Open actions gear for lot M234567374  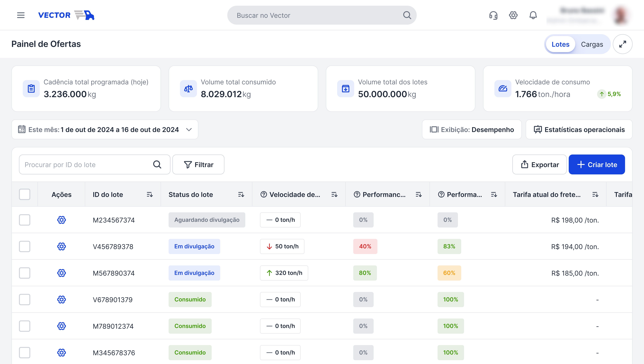point(62,220)
